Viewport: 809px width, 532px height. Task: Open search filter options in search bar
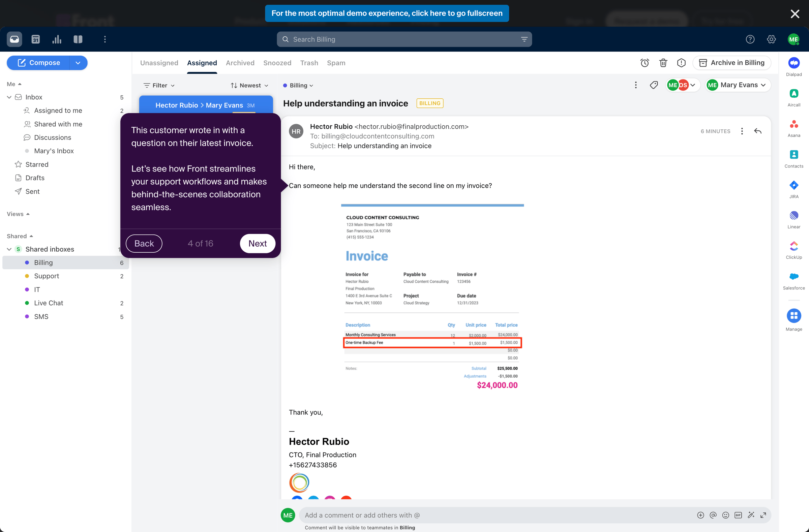point(524,39)
